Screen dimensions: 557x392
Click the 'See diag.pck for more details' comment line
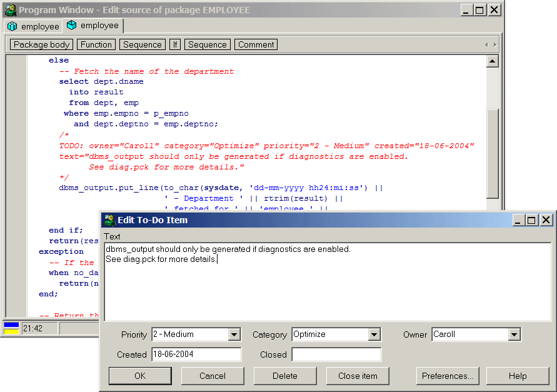[x=166, y=167]
